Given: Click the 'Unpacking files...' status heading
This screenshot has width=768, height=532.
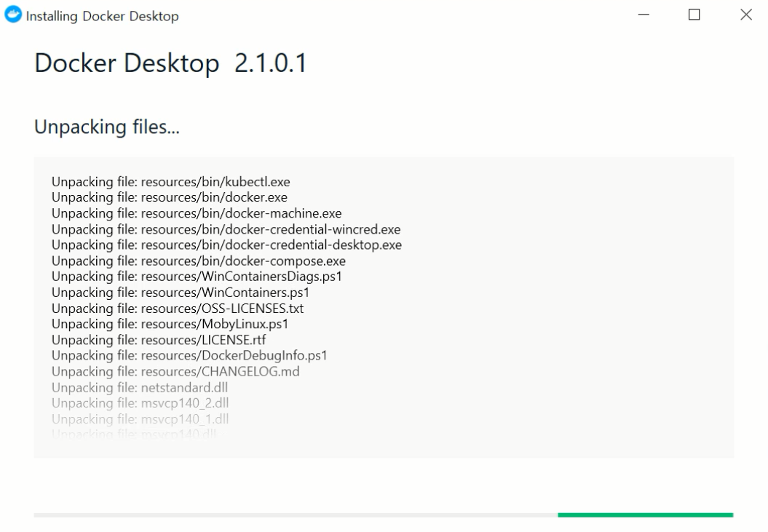Looking at the screenshot, I should click(x=107, y=127).
